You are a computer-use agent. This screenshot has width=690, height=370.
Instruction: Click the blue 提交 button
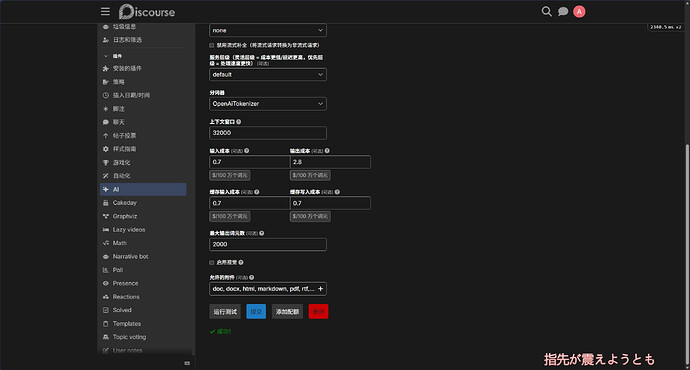pyautogui.click(x=256, y=311)
